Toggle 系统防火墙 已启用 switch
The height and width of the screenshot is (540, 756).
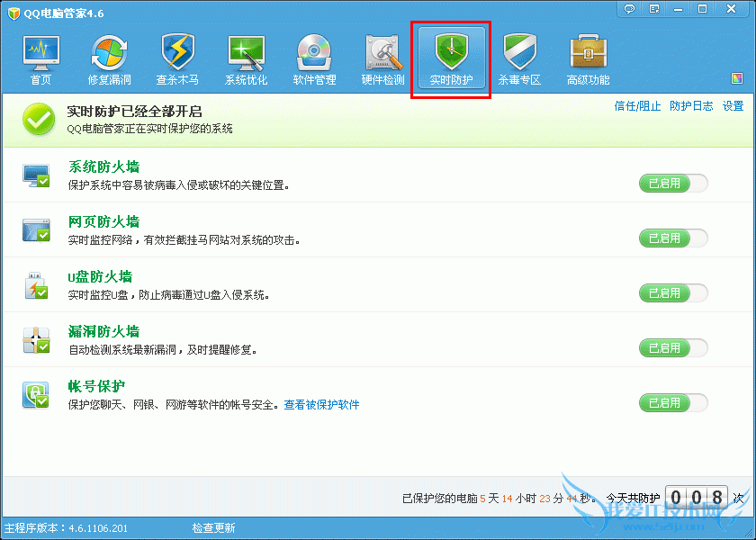[x=673, y=184]
